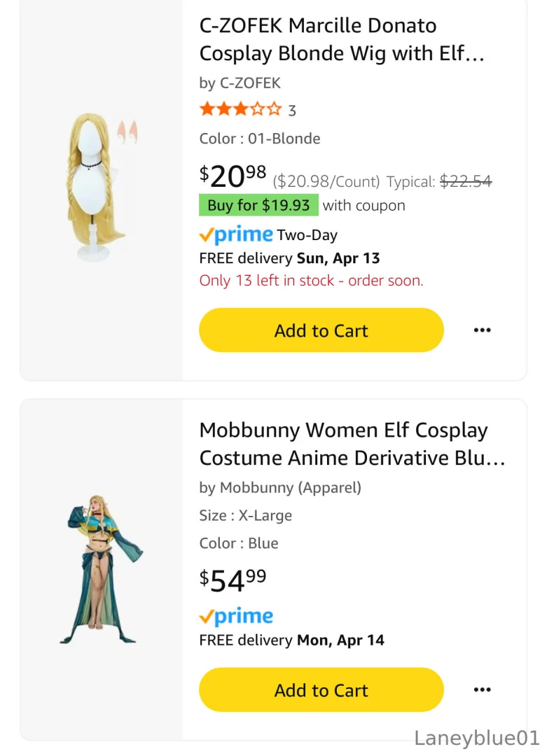Click Add to Cart for the elf costume

(321, 689)
